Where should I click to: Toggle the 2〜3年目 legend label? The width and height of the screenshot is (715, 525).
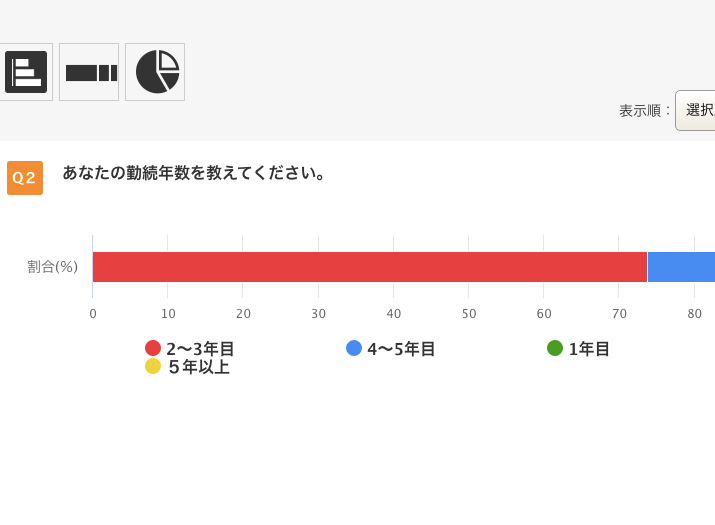[x=200, y=349]
